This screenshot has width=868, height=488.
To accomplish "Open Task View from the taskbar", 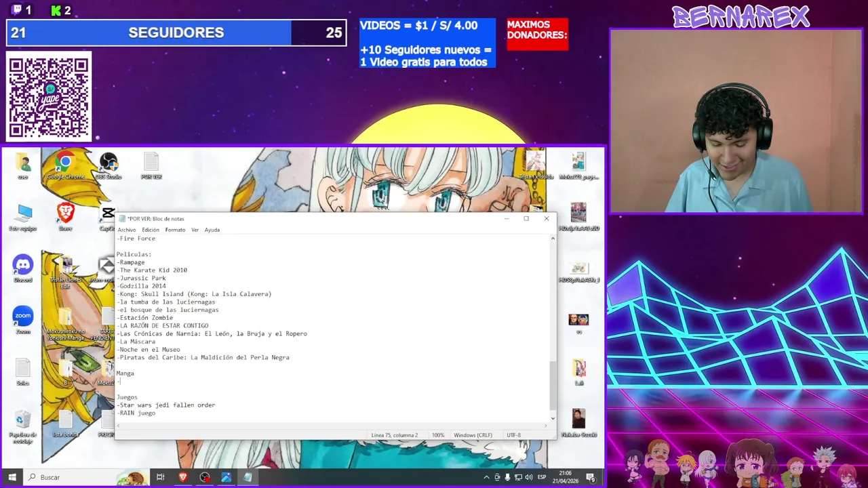I will (x=161, y=477).
